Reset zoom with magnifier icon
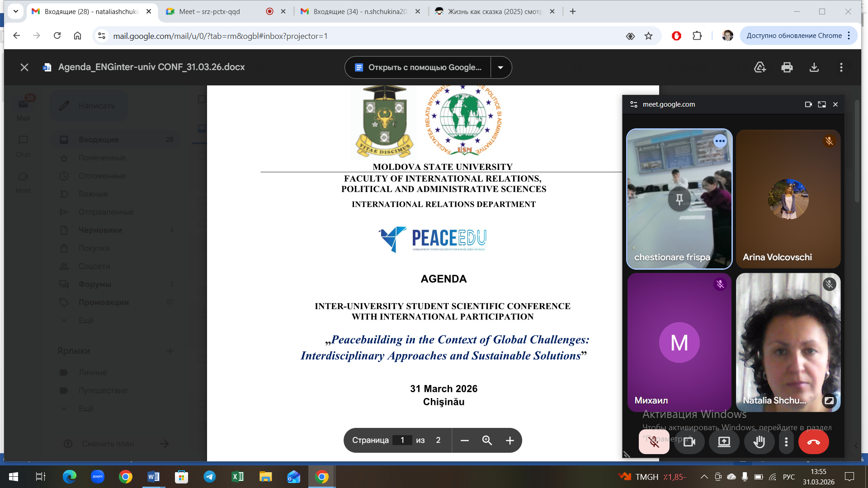Screen dimensions: 868x488 (487, 441)
